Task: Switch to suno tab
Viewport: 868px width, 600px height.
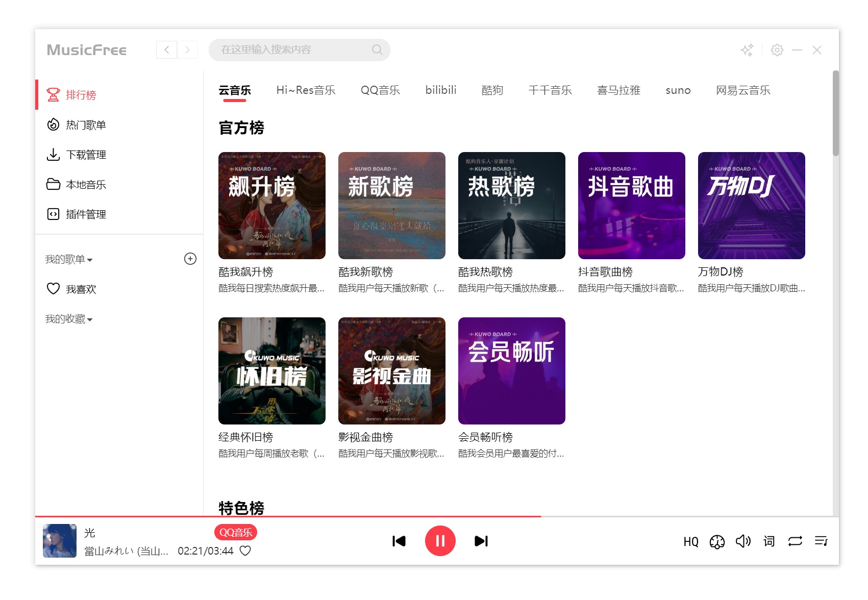Action: 678,90
